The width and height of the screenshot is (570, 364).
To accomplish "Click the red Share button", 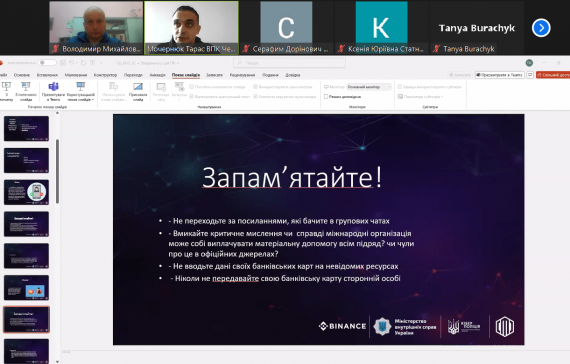I will (x=553, y=75).
